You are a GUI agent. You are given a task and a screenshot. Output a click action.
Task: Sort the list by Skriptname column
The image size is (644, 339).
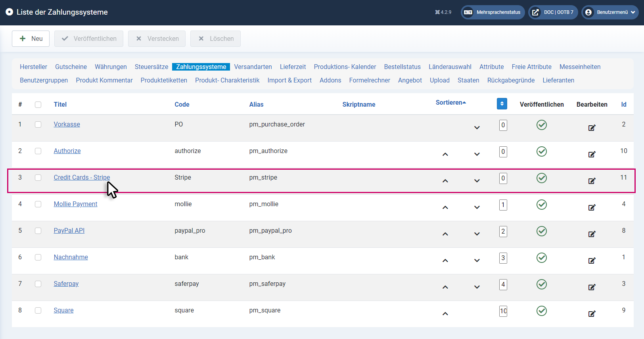pos(359,104)
